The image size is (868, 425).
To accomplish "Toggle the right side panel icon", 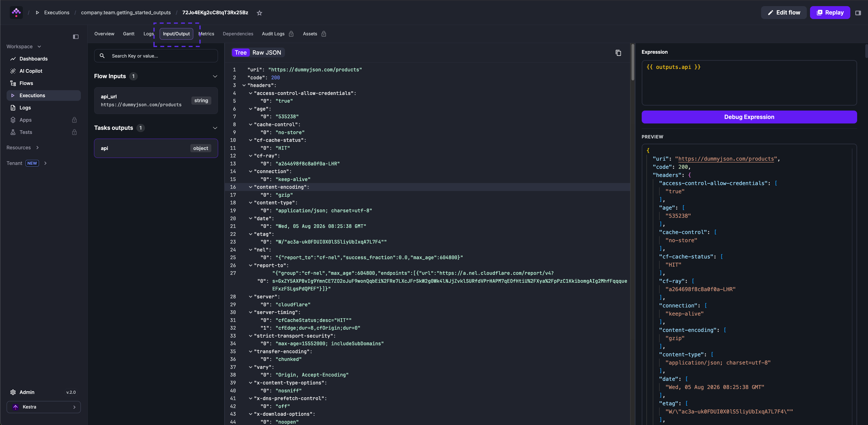I will 858,13.
